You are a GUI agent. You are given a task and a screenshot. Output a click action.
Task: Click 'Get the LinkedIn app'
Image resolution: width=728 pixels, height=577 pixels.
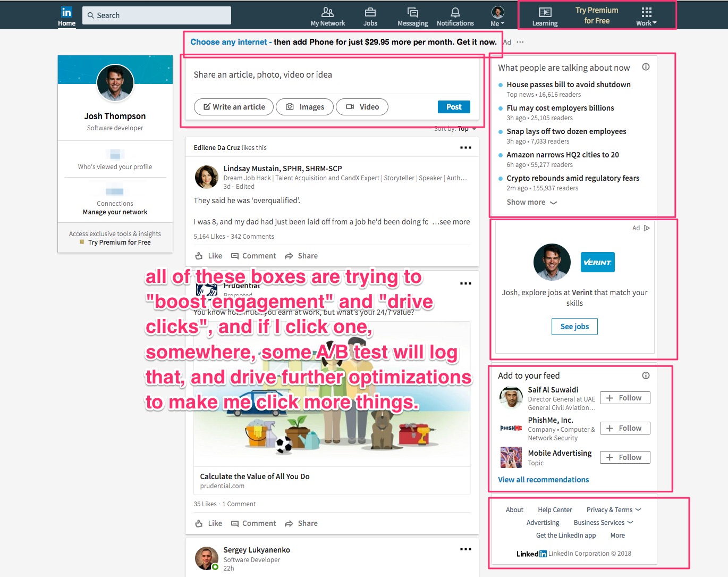[566, 536]
